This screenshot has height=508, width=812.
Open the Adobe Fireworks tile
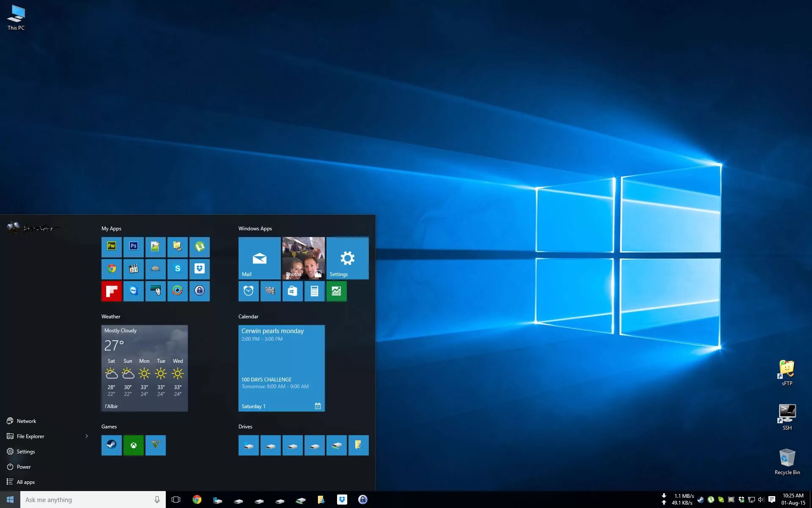point(111,247)
